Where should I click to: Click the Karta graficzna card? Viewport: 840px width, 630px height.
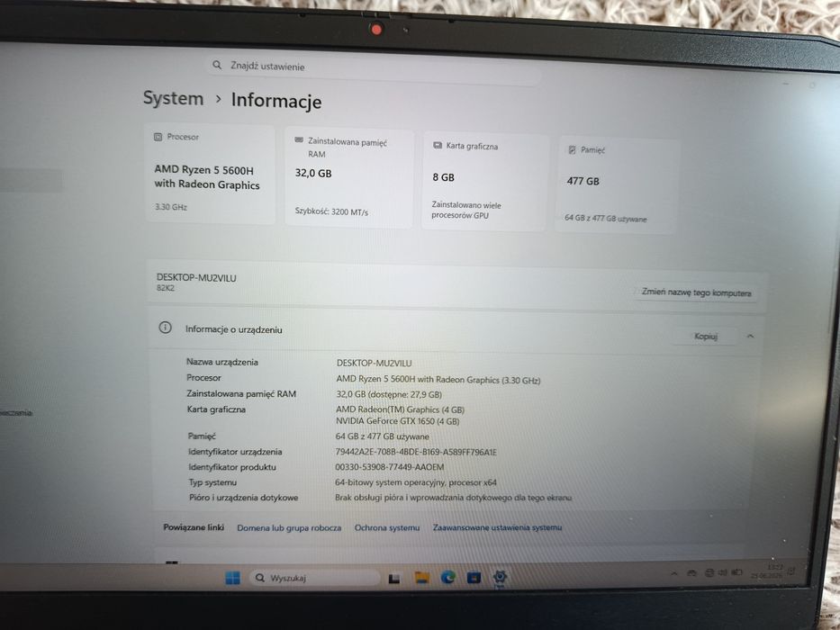[484, 182]
